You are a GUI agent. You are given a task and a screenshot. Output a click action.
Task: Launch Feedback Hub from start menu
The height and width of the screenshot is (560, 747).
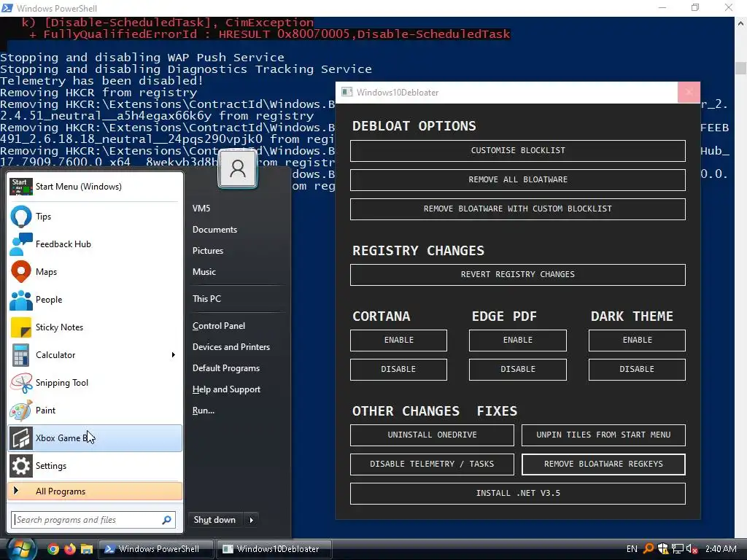point(95,244)
